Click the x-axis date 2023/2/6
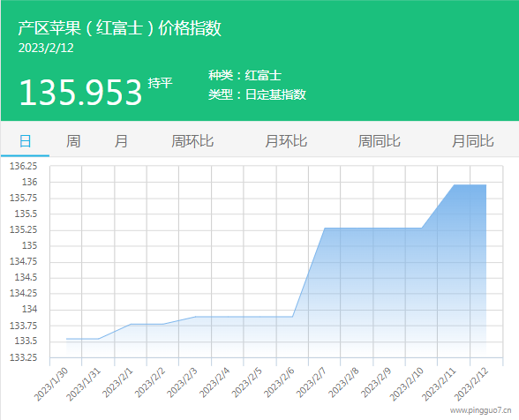519x420 pixels. point(279,383)
